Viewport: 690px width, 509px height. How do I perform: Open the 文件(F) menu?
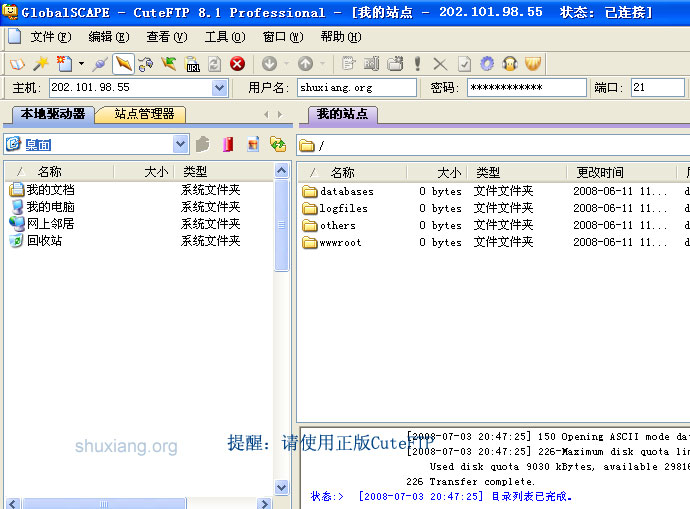[51, 37]
